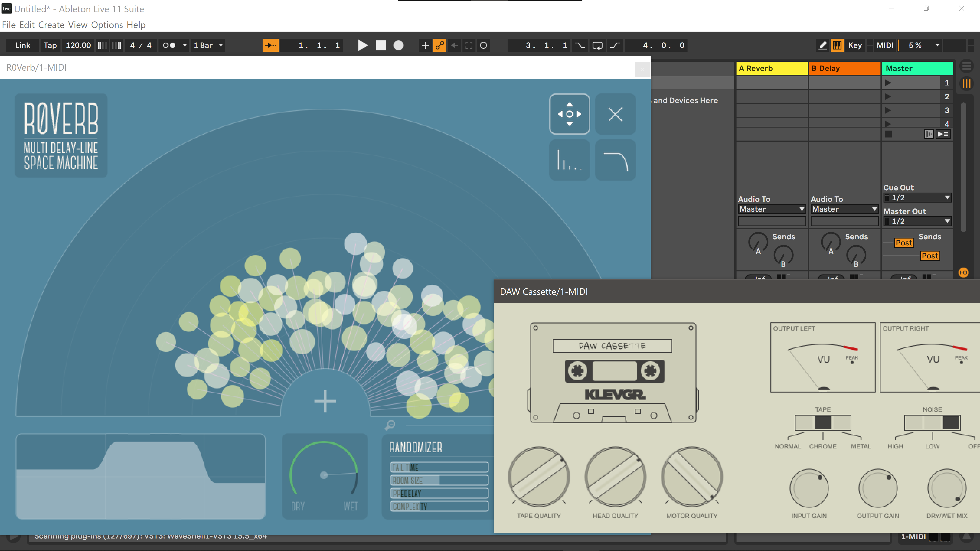The width and height of the screenshot is (980, 551).
Task: Toggle the Punch-In switch icon
Action: click(580, 45)
